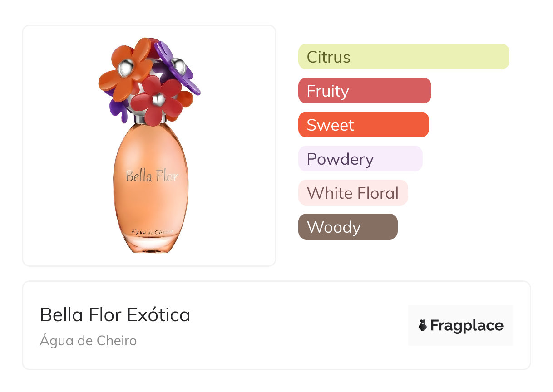
Task: Open the Água de Cheiro brand link
Action: point(88,340)
